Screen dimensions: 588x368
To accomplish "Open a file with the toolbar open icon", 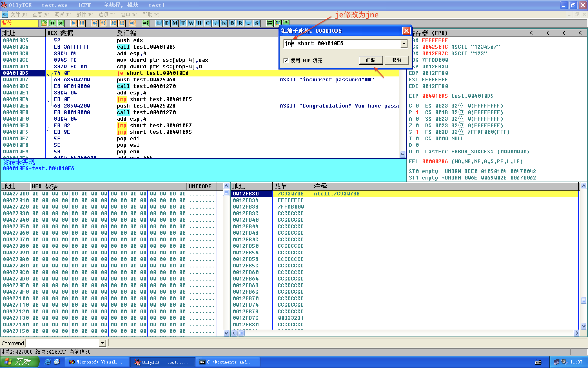I will pos(44,23).
